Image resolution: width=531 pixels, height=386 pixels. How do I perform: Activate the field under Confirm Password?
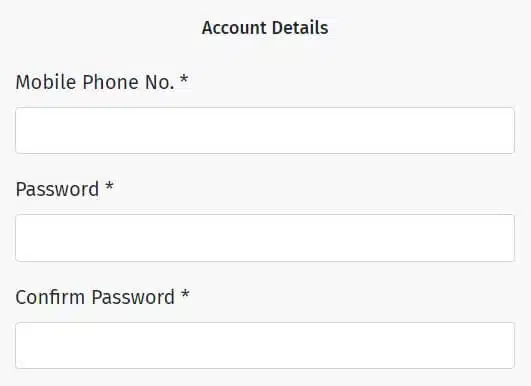click(x=265, y=345)
